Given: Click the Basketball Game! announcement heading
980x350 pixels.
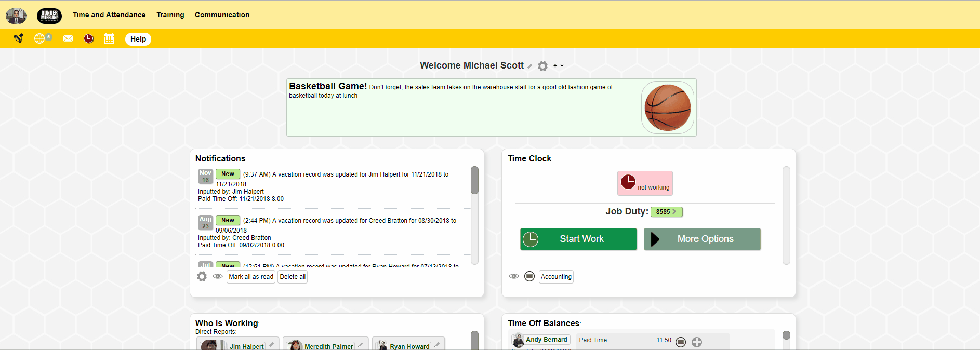Looking at the screenshot, I should pos(328,86).
